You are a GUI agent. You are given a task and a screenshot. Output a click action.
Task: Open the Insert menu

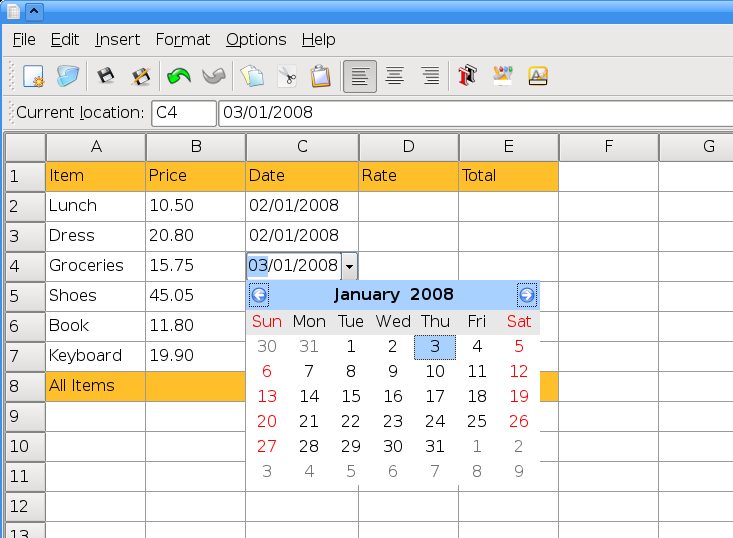coord(117,40)
